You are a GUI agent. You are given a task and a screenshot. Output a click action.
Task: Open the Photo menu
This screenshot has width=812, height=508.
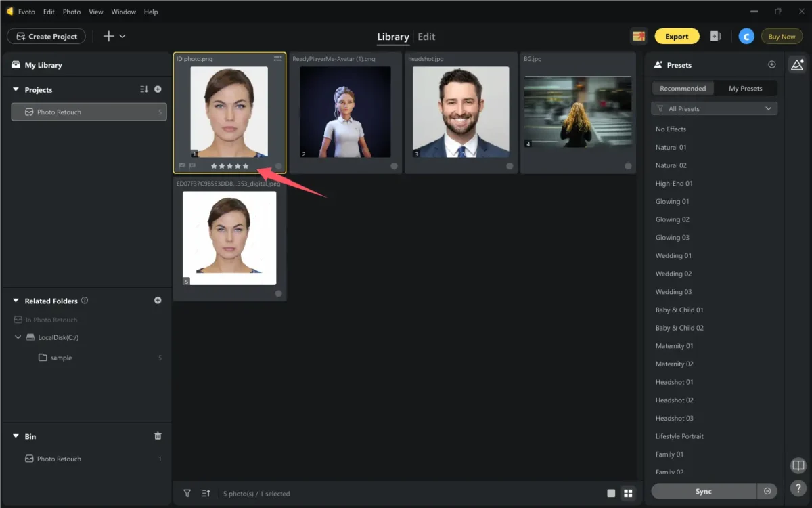[x=72, y=12]
